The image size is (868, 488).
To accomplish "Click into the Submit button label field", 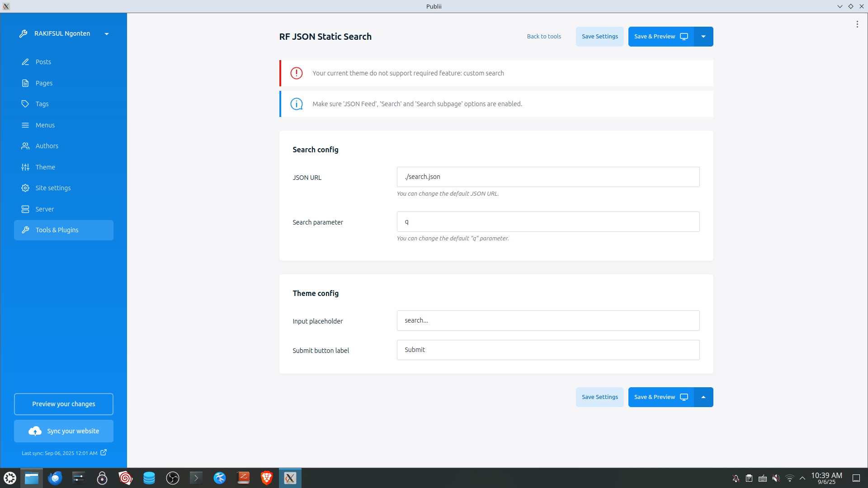I will coord(548,350).
